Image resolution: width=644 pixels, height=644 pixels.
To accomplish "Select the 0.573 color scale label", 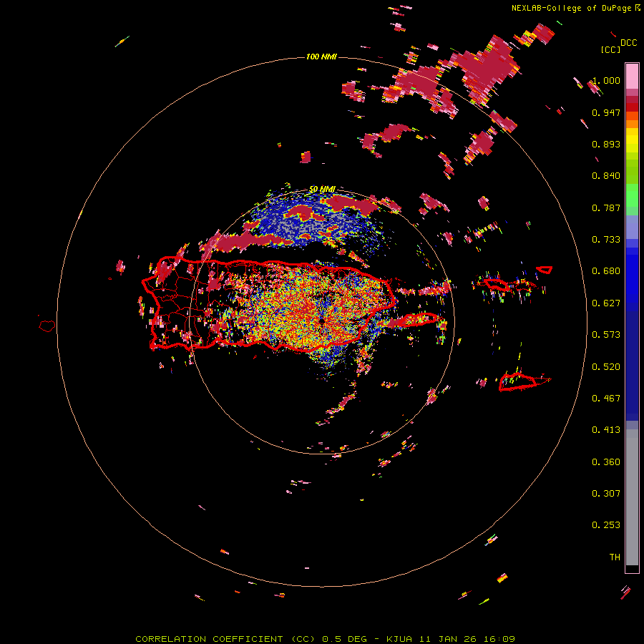I will click(x=606, y=335).
